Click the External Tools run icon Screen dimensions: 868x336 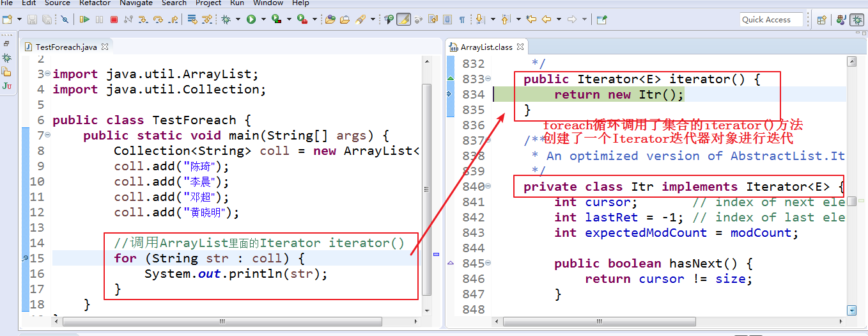tap(302, 20)
